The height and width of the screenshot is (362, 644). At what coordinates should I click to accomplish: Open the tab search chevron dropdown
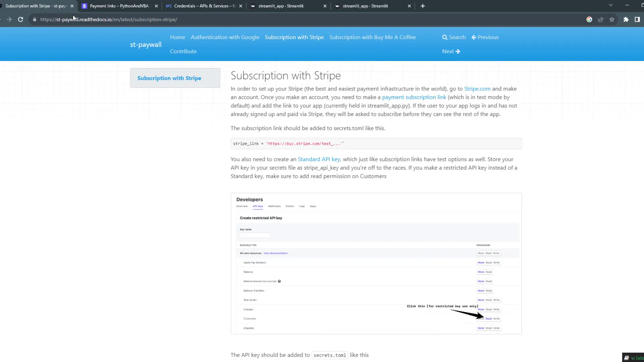coord(611,5)
